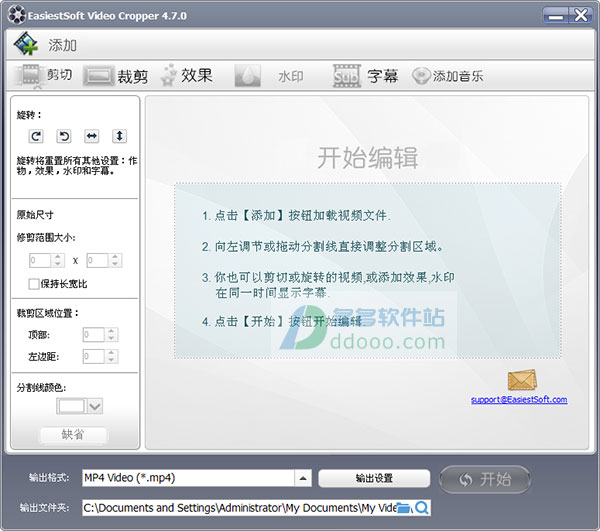Screen dimensions: 600x531
Task: Click instruction '2. 向左调节或拖动分割线直接调整分割区域。'
Action: pos(323,246)
